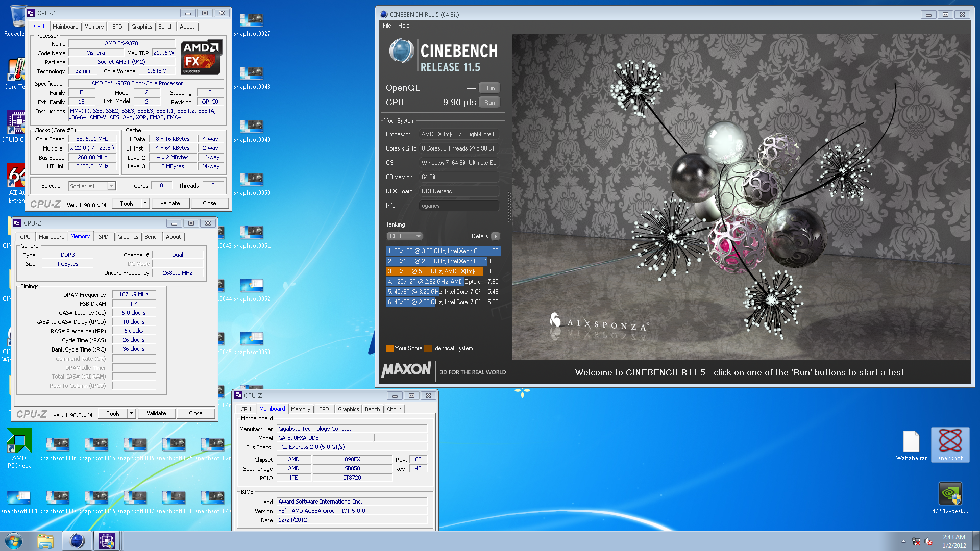
Task: Select the snaphsot0001 desktop file
Action: click(19, 502)
